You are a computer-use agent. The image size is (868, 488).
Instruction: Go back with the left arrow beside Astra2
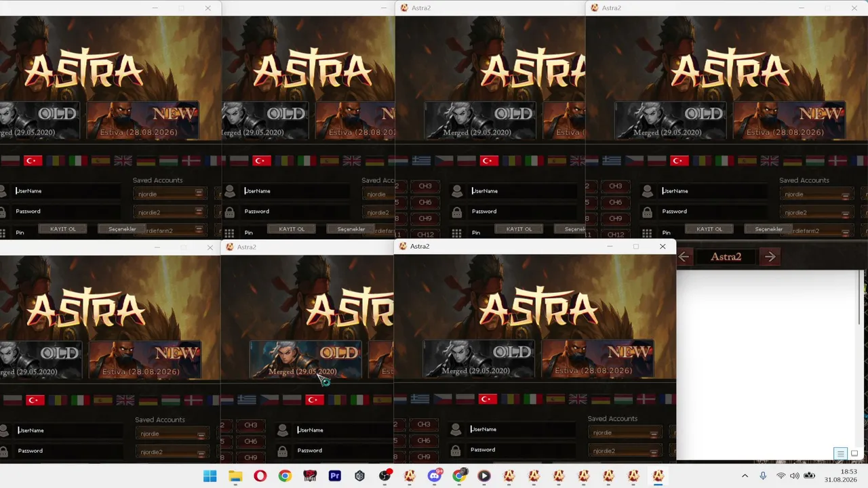684,256
